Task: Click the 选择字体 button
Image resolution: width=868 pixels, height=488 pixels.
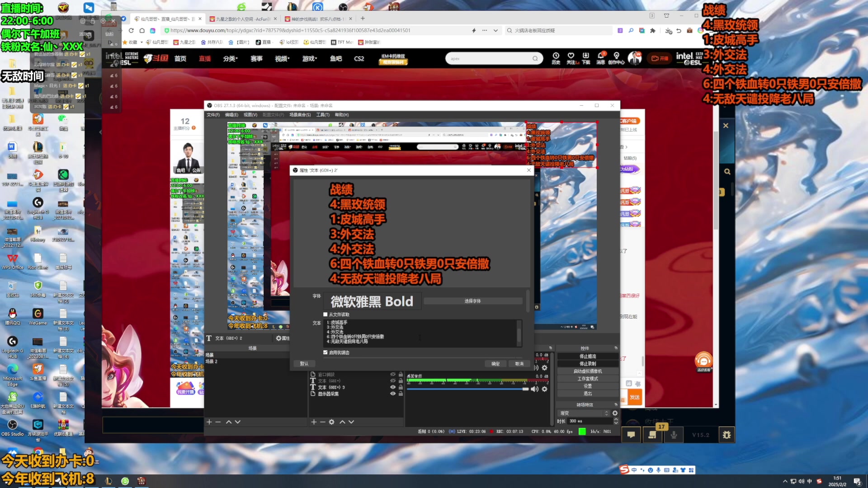Action: (472, 301)
